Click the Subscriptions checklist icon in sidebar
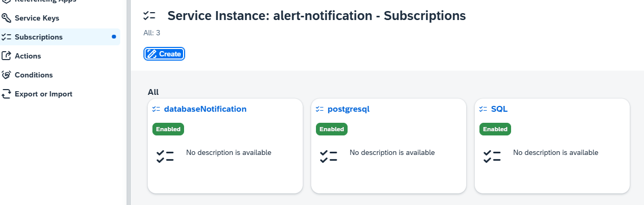Image resolution: width=644 pixels, height=205 pixels. coord(6,37)
